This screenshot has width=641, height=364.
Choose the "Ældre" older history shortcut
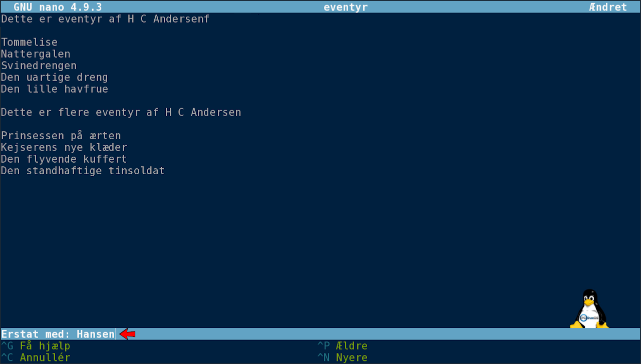pos(352,346)
